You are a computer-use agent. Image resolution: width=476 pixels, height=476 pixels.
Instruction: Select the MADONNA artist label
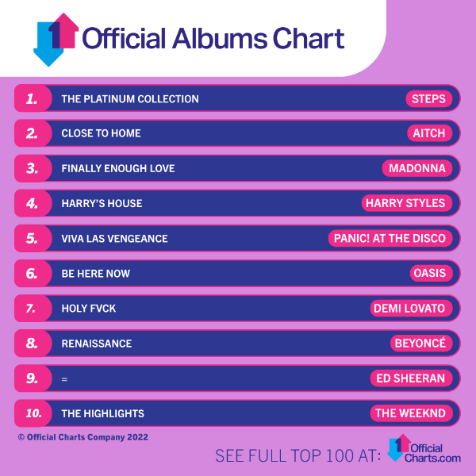click(417, 168)
